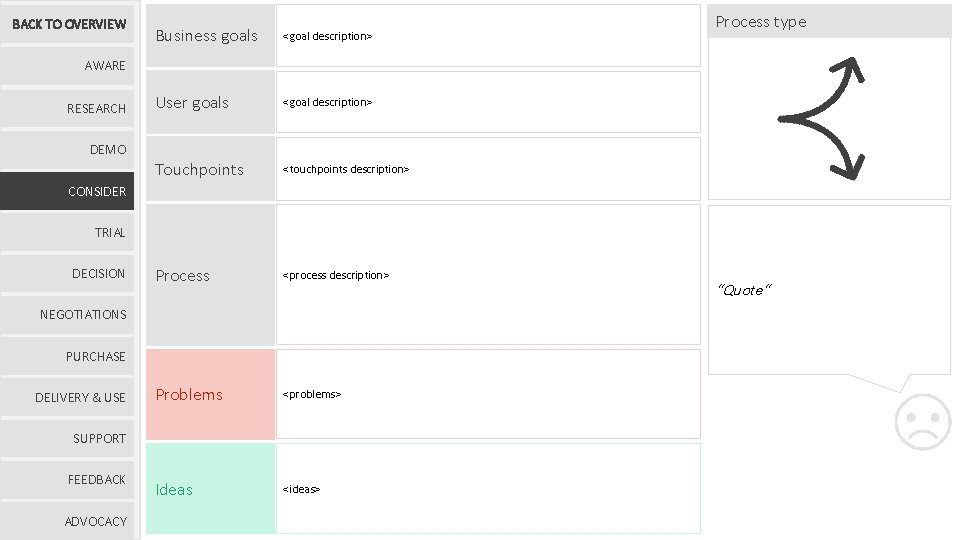Select DELIVERY & USE stage
The height and width of the screenshot is (540, 960).
click(x=69, y=398)
